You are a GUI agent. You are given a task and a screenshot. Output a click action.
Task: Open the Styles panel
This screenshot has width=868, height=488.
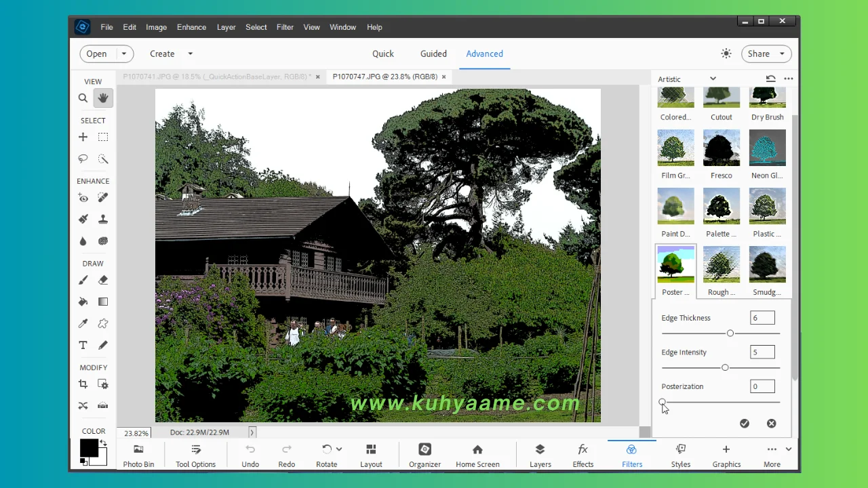680,456
